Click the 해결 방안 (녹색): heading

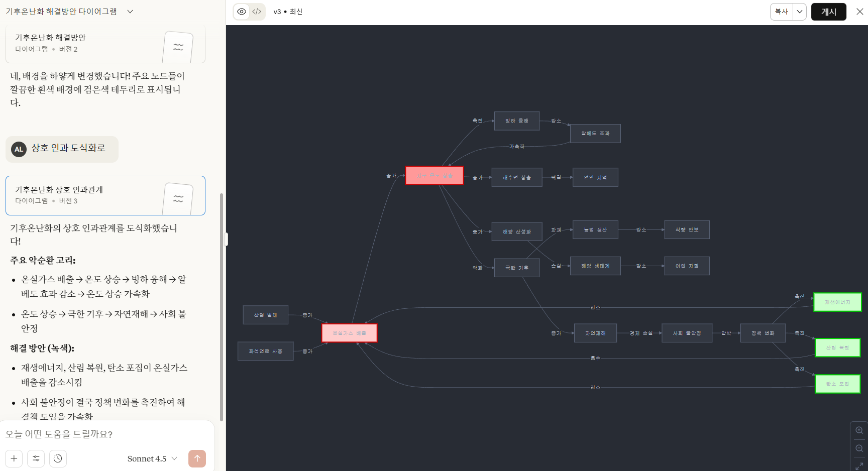42,348
